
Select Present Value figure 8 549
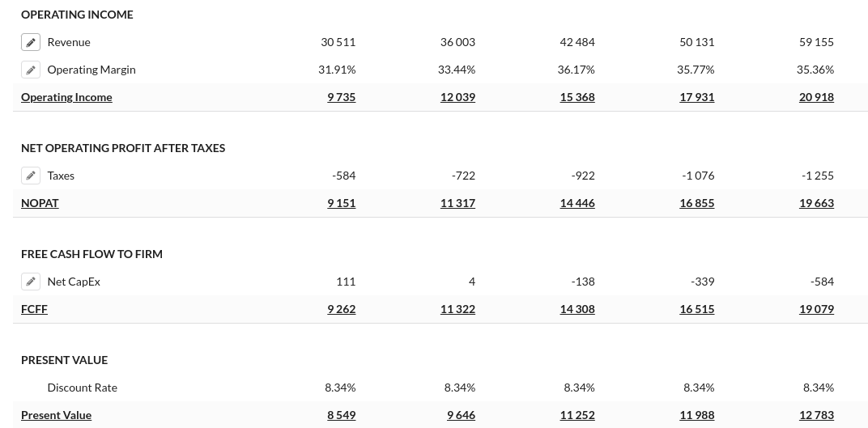(342, 415)
